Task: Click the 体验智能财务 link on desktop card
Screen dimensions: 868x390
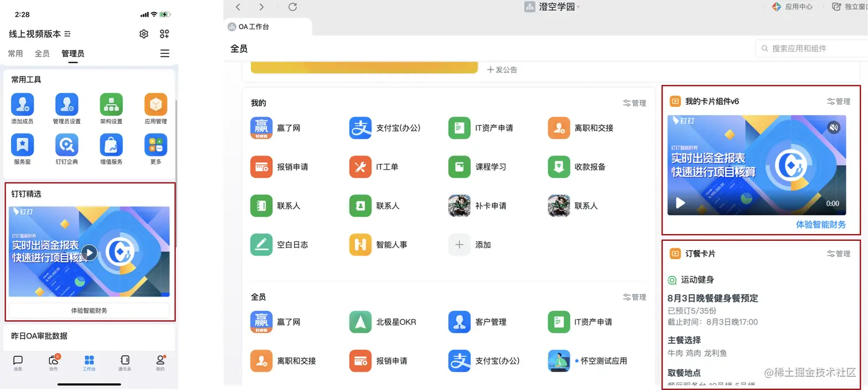Action: pyautogui.click(x=821, y=224)
